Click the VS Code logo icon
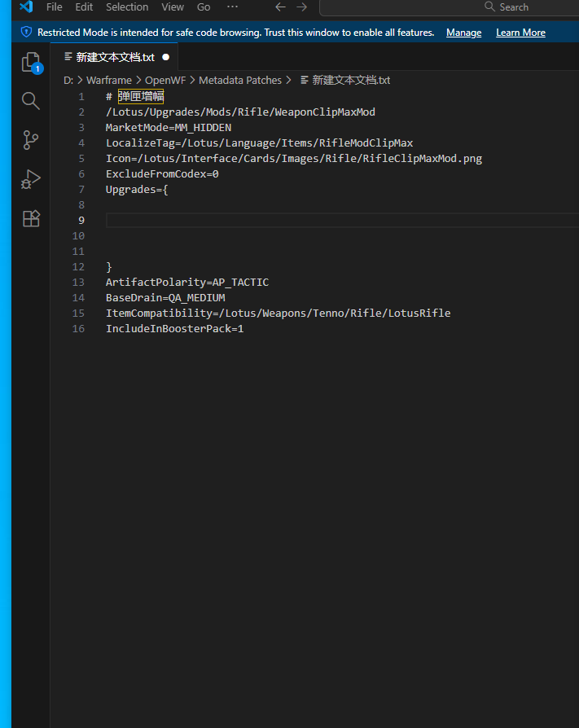Screen dimensions: 579x728 [25, 7]
